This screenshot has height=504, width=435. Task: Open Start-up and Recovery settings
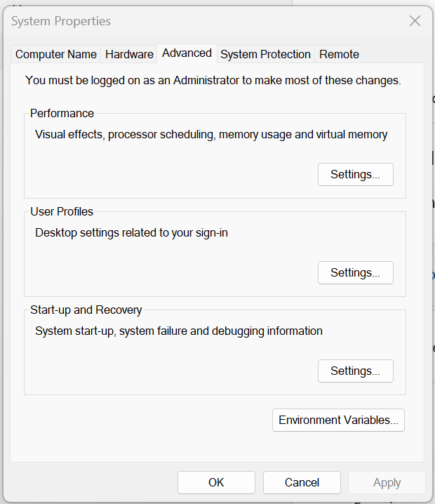355,371
